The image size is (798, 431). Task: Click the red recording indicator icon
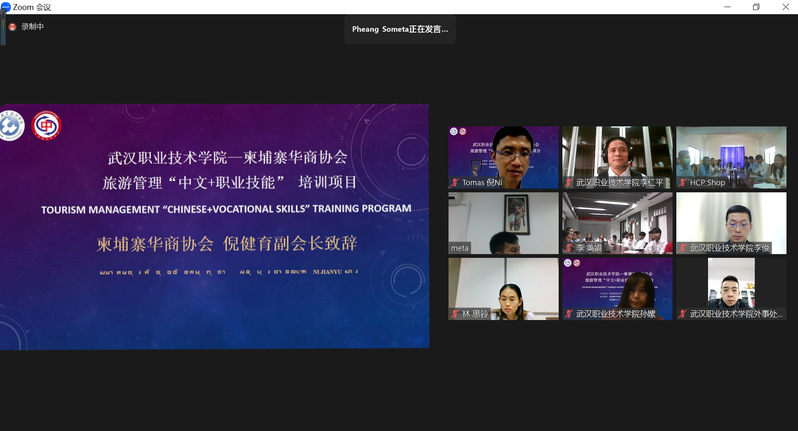(13, 27)
